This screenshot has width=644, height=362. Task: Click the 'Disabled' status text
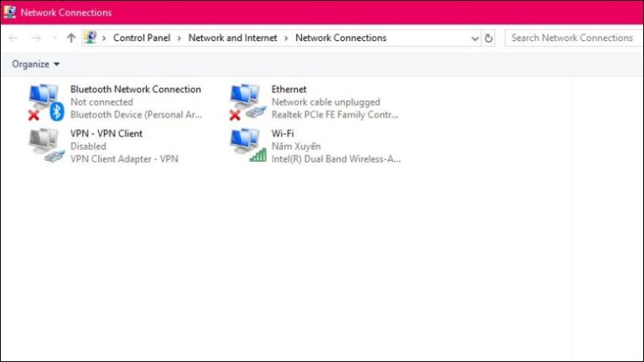[88, 146]
